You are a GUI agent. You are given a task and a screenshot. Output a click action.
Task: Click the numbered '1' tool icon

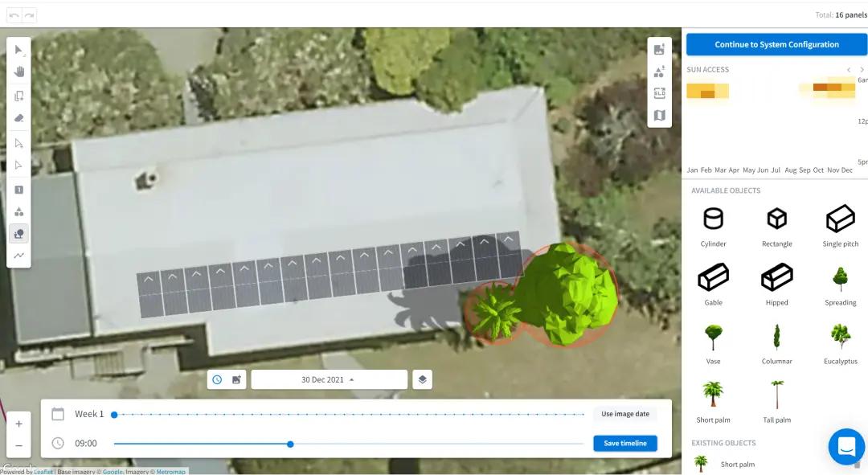click(x=18, y=190)
